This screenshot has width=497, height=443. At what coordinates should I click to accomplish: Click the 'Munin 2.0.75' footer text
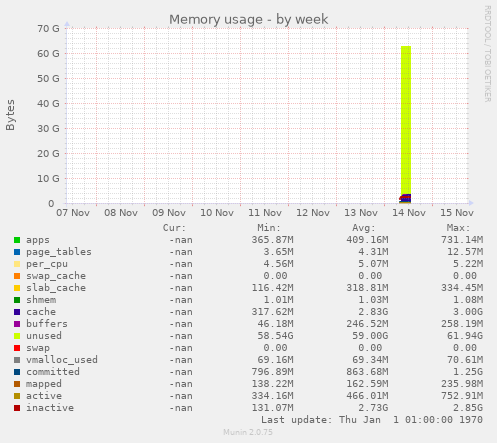tap(248, 432)
